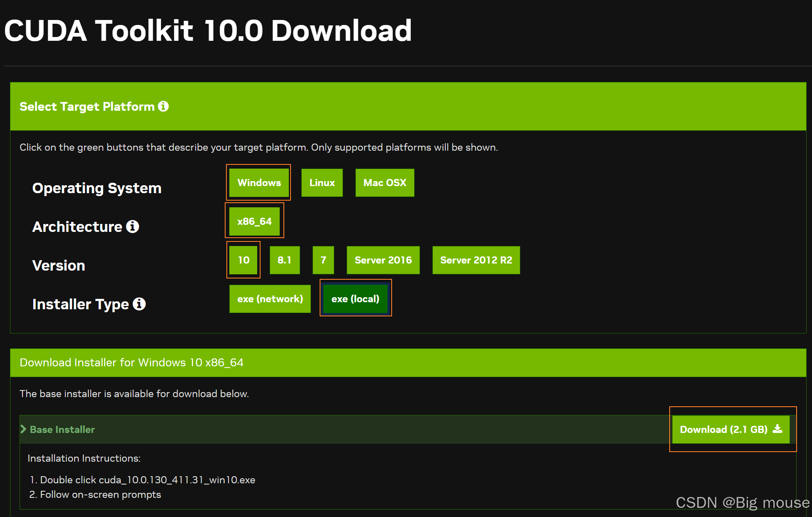Select Server 2012 R2 version
812x517 pixels.
coord(476,260)
